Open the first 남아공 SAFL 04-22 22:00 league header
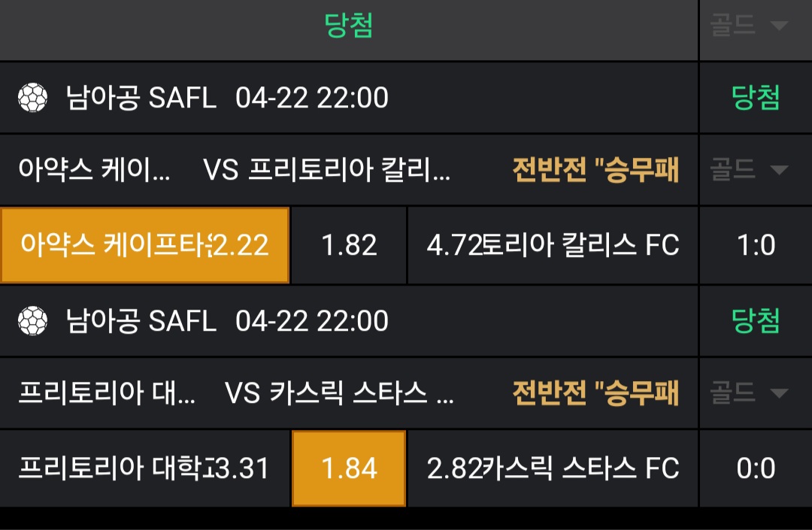Image resolution: width=812 pixels, height=530 pixels. tap(227, 98)
